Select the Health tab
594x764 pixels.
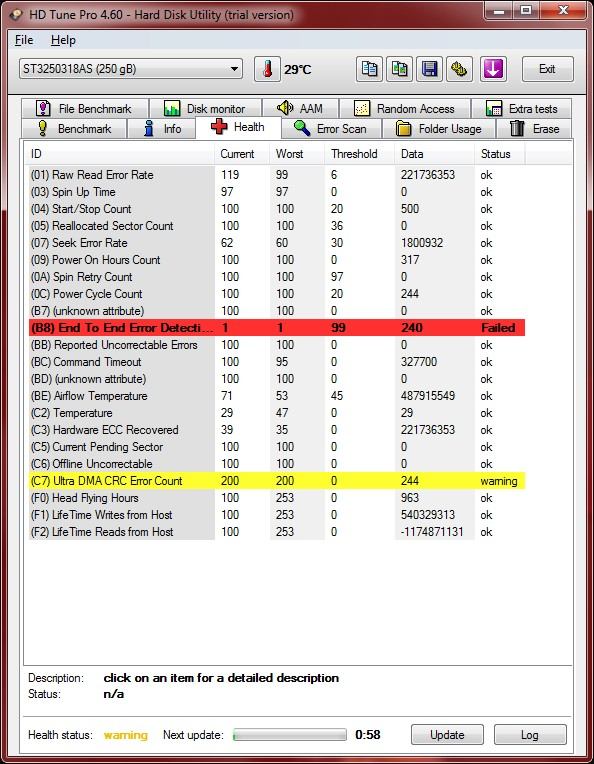click(x=238, y=127)
